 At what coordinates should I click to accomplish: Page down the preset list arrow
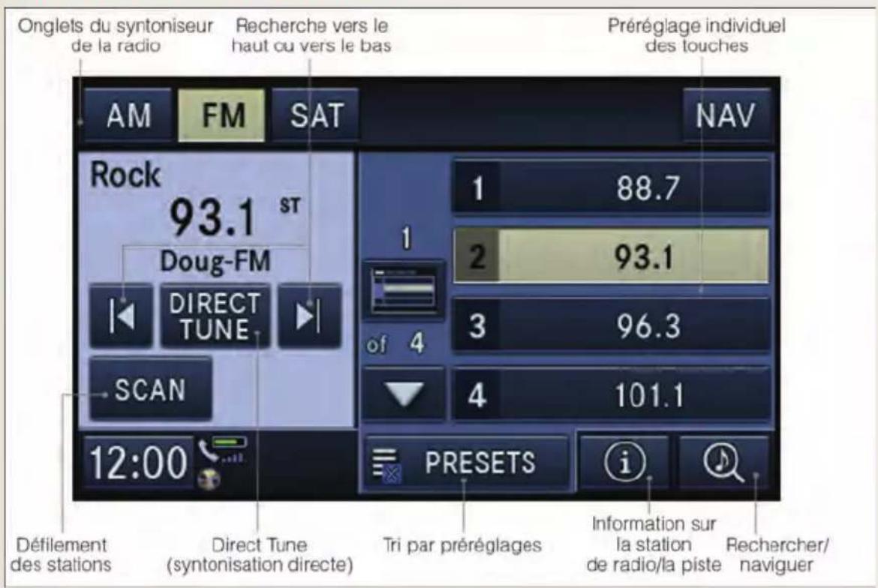pyautogui.click(x=404, y=394)
